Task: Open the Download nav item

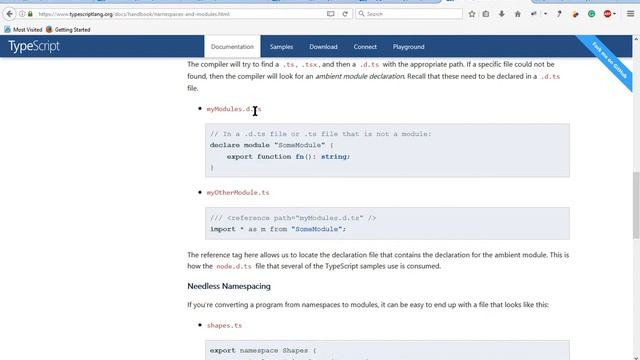Action: point(323,47)
